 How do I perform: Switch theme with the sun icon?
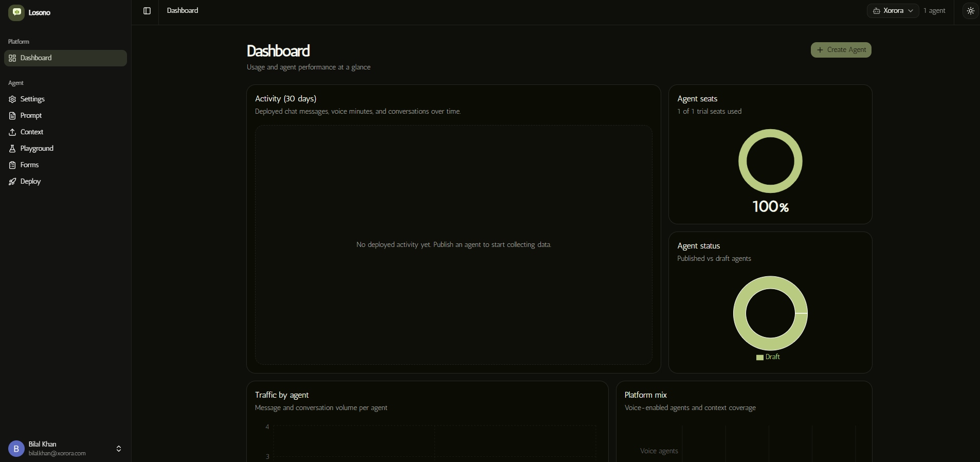coord(971,11)
